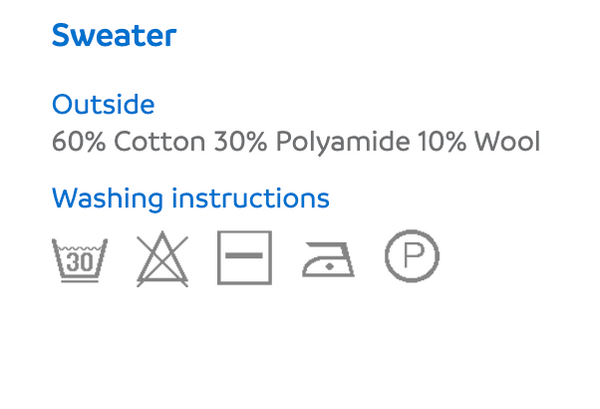Viewport: 600px width, 409px height.
Task: Click the word Cotton
Action: pos(160,142)
